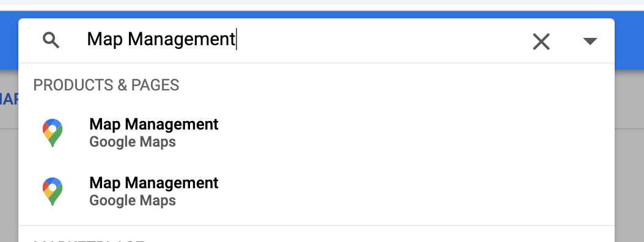Click the Google Maps subtitle under the second result
644x242 pixels.
[133, 201]
